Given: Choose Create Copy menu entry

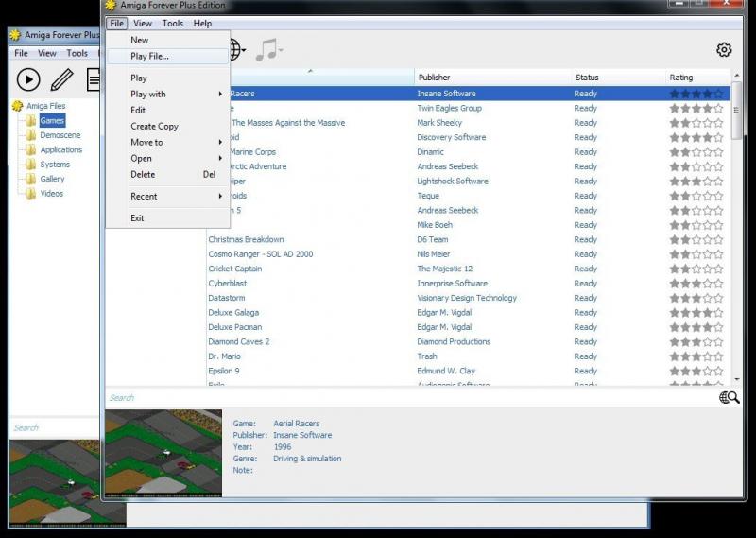Looking at the screenshot, I should coord(168,126).
